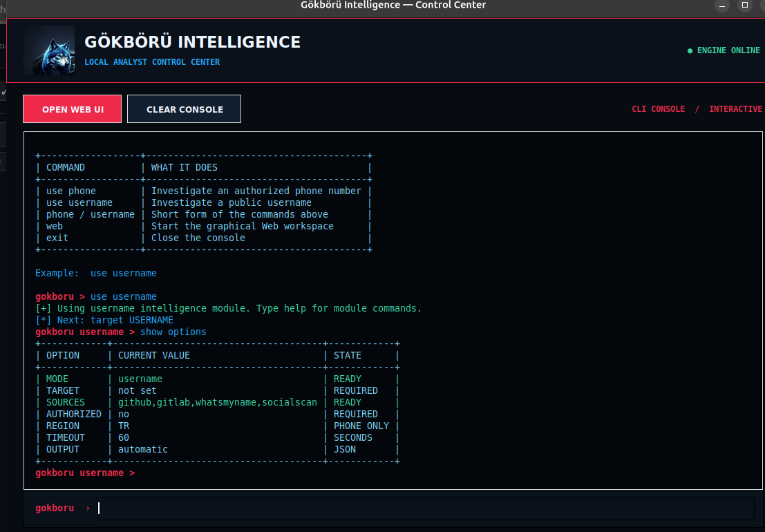This screenshot has height=532, width=765.
Task: Click the OUTPUT option cell
Action: click(x=62, y=449)
